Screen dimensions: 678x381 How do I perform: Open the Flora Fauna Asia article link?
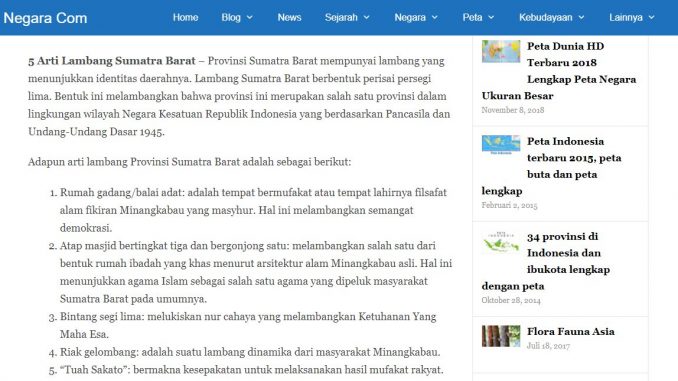pyautogui.click(x=570, y=331)
